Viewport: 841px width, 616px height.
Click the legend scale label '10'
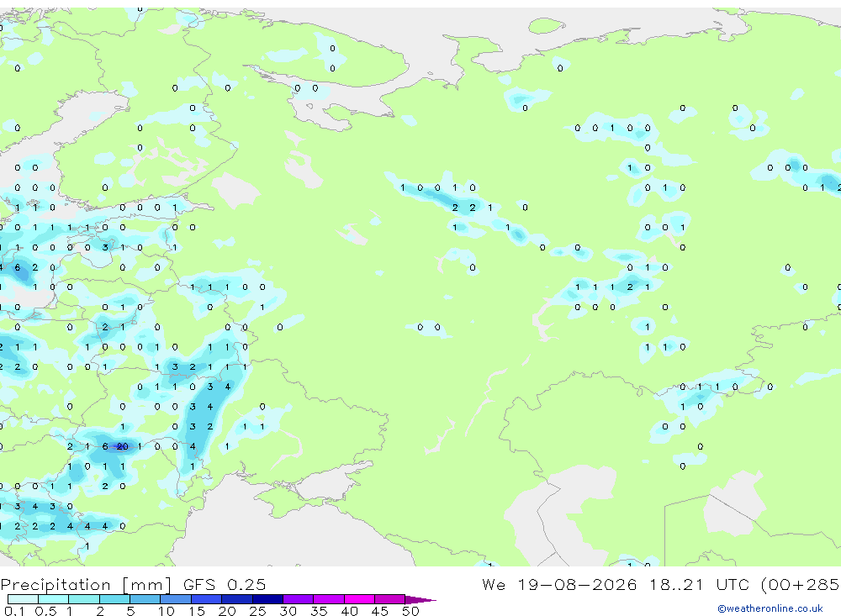tap(167, 611)
